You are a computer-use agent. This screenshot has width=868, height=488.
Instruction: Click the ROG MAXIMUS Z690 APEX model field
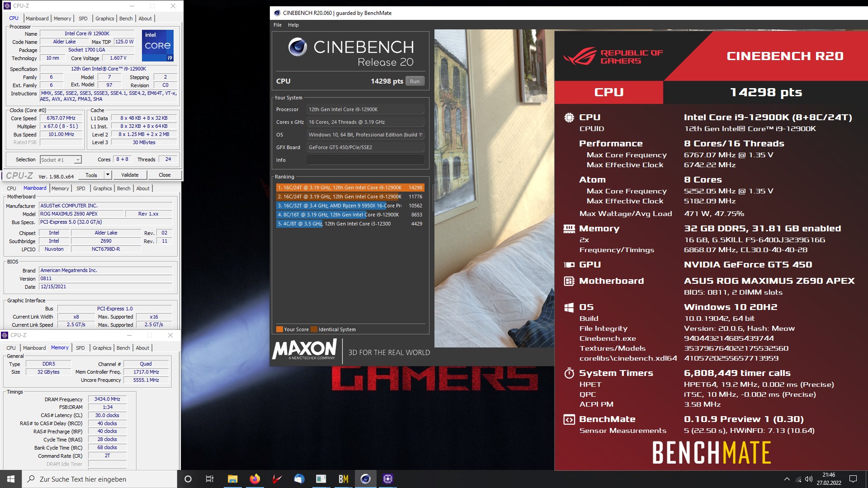[x=81, y=214]
